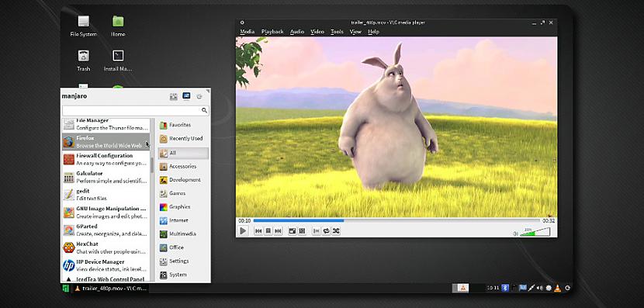This screenshot has height=308, width=644.
Task: Select the Graphics category
Action: [x=184, y=207]
